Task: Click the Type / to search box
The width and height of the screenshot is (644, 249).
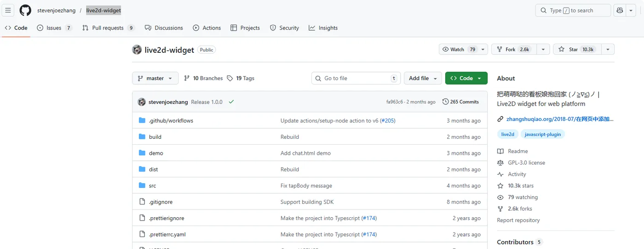Action: pyautogui.click(x=573, y=11)
